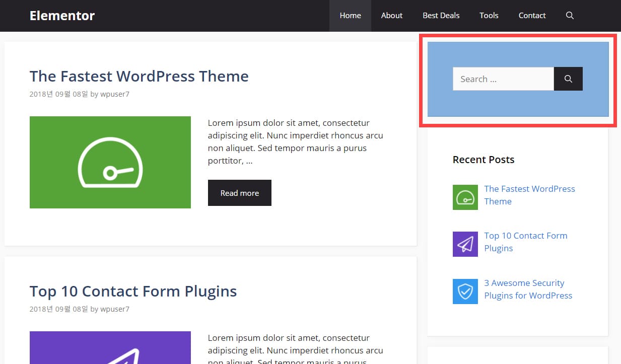Open sidebar link 3 Awesome Security Plugins
The image size is (621, 364).
point(528,289)
